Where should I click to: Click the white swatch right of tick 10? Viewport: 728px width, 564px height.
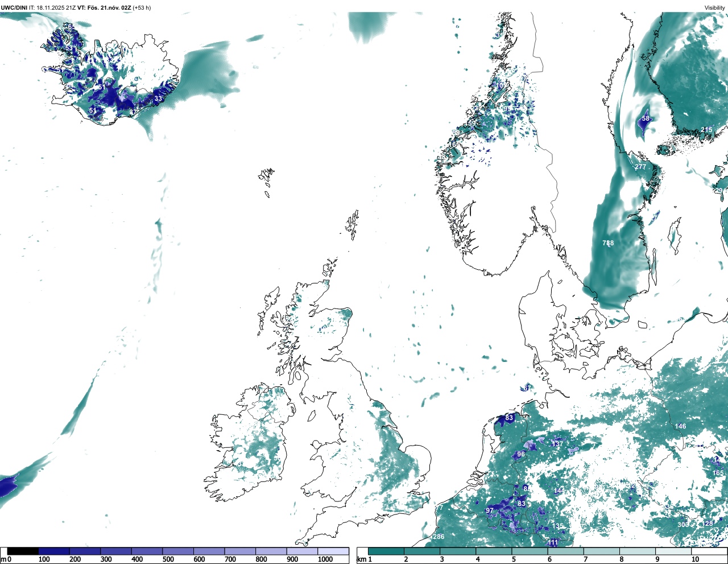tap(710, 551)
